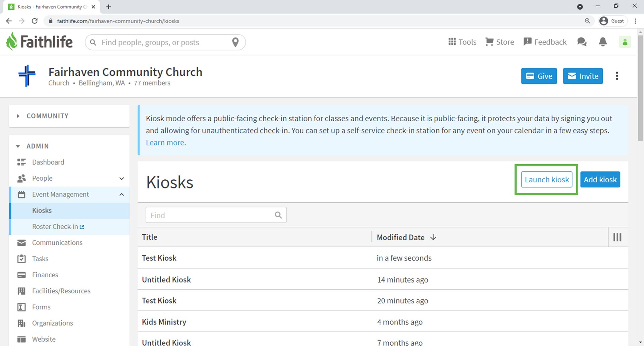Viewport: 644px width, 346px height.
Task: Click the browser forward arrow
Action: point(22,21)
